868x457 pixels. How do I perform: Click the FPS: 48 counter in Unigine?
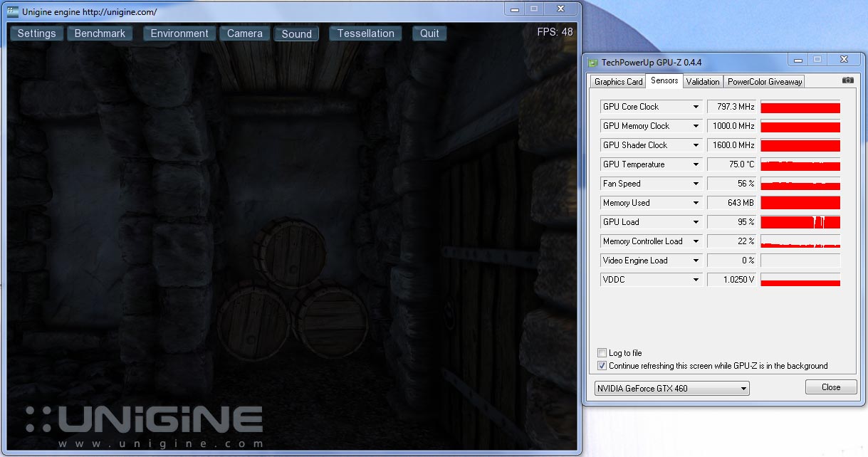(x=555, y=31)
